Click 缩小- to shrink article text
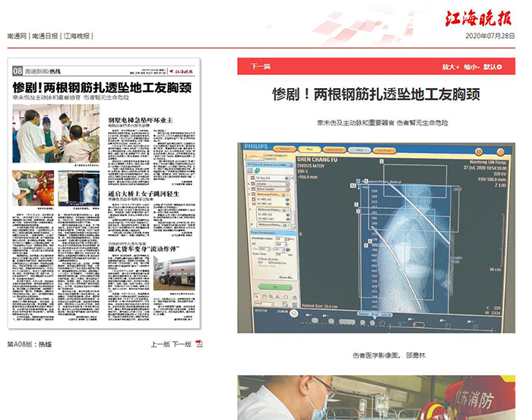Screen dimensions: 532x420 (x=471, y=67)
